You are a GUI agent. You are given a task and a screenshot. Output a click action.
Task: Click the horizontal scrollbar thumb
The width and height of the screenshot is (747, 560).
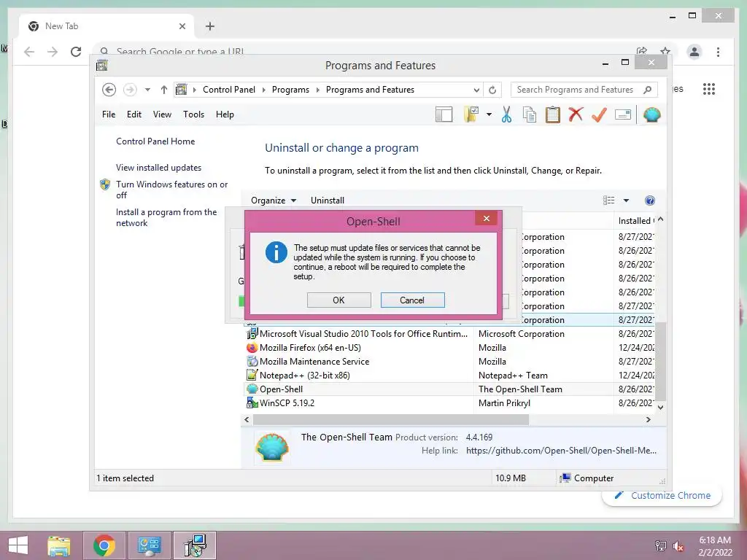391,419
